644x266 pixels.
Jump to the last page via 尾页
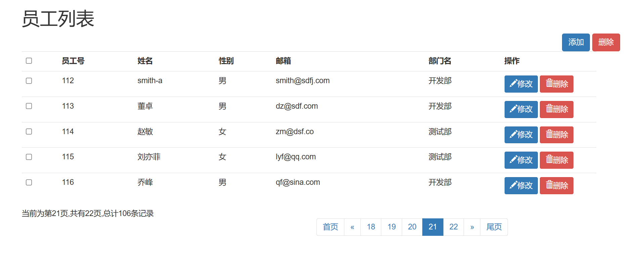(494, 227)
